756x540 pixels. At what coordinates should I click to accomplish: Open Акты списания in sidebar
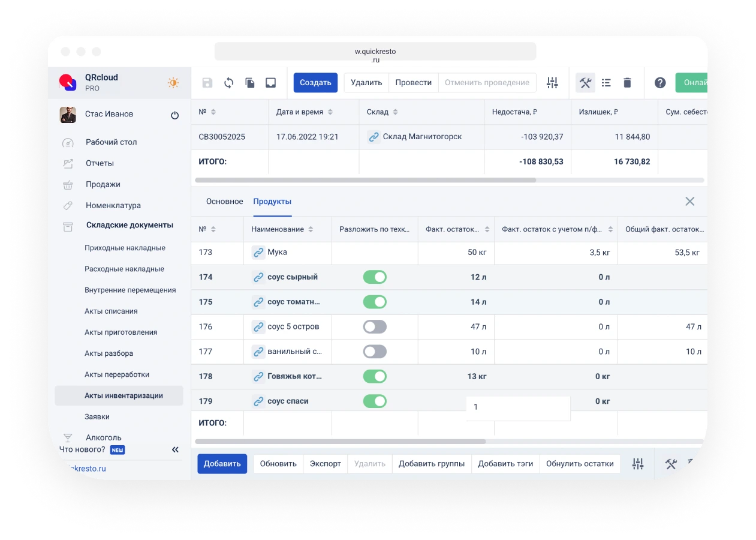111,311
